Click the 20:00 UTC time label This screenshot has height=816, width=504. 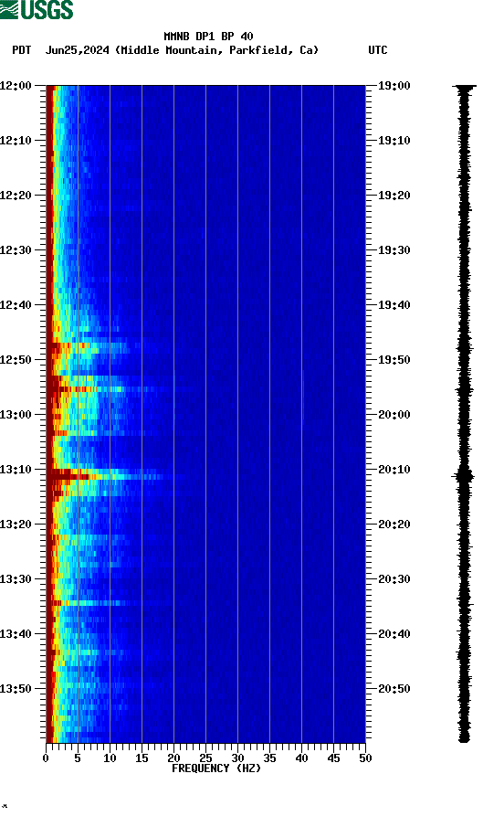394,415
